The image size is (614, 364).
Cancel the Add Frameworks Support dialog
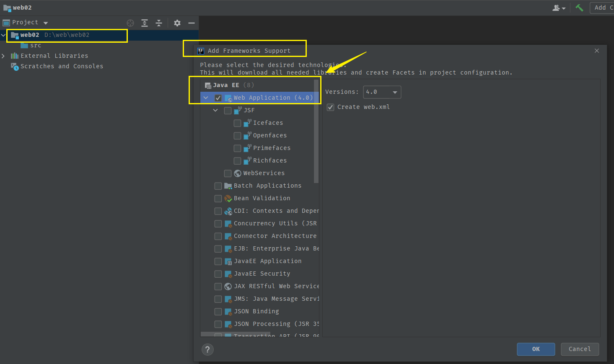point(580,349)
